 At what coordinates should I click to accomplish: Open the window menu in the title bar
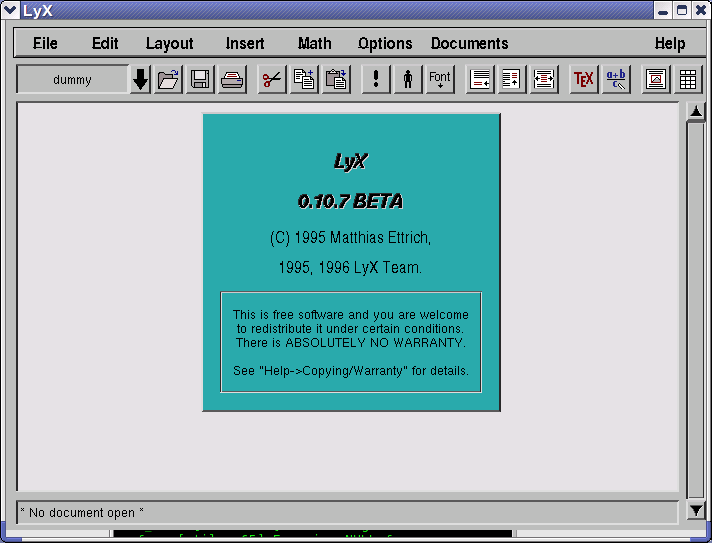point(10,10)
